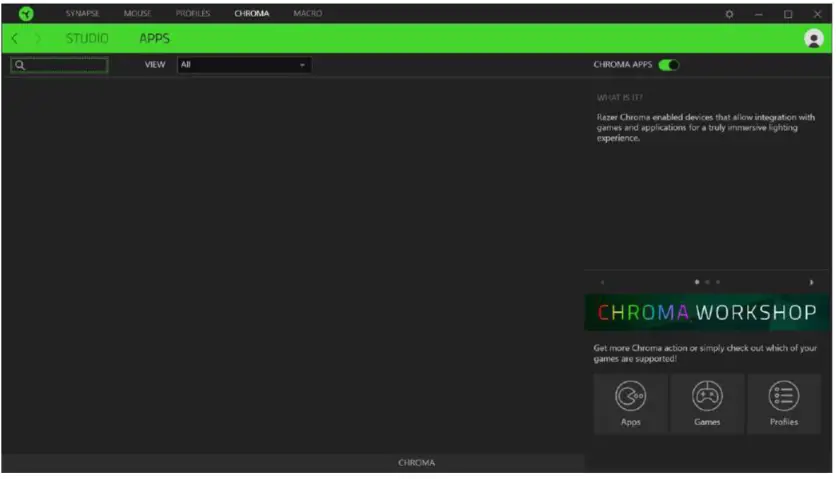Switch to the Mouse tab
This screenshot has width=840, height=479.
(x=138, y=13)
